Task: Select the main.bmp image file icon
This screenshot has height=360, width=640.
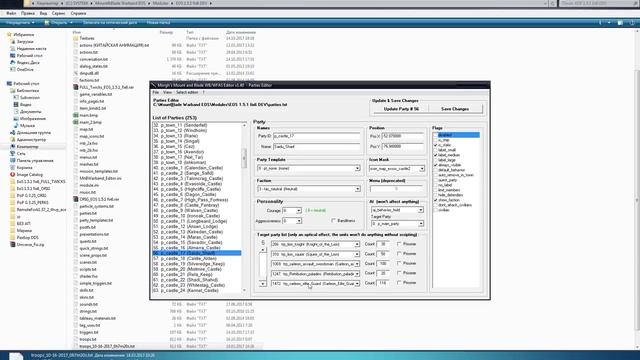Action: coord(76,116)
